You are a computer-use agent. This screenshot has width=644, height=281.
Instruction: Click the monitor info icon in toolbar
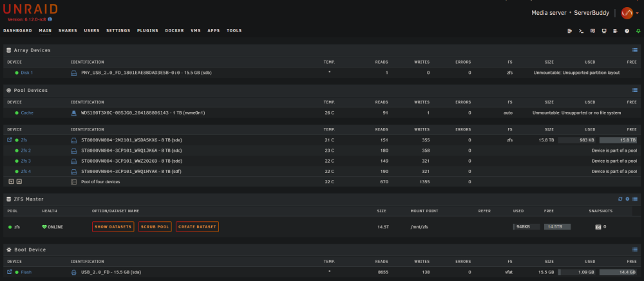point(604,31)
